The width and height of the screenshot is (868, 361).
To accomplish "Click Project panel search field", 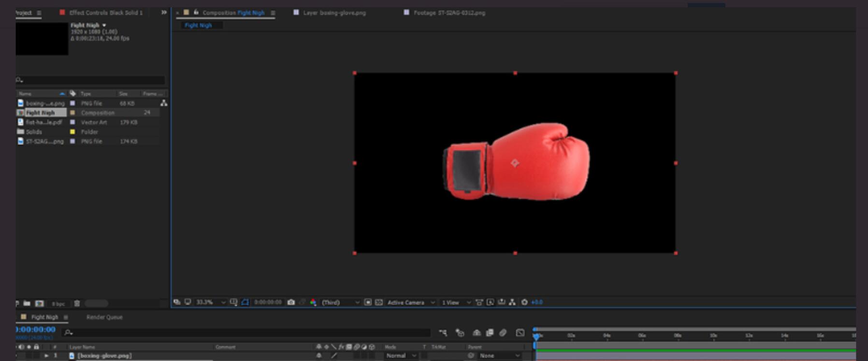I will (90, 80).
